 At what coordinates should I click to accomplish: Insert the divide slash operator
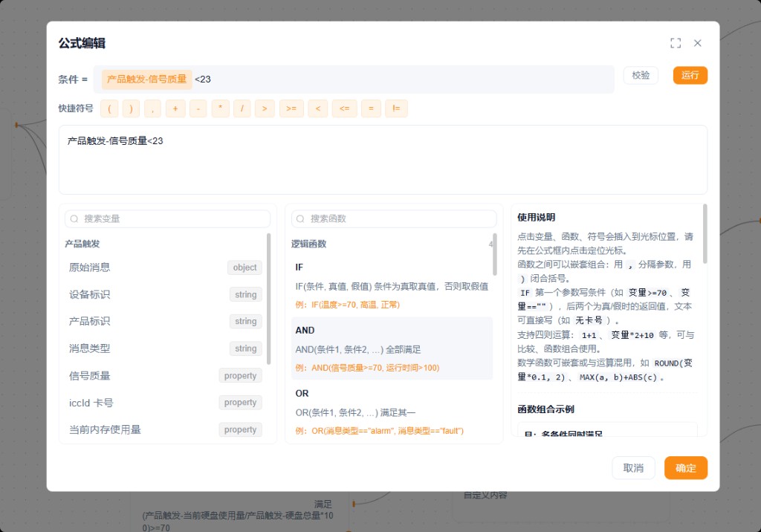pos(242,108)
